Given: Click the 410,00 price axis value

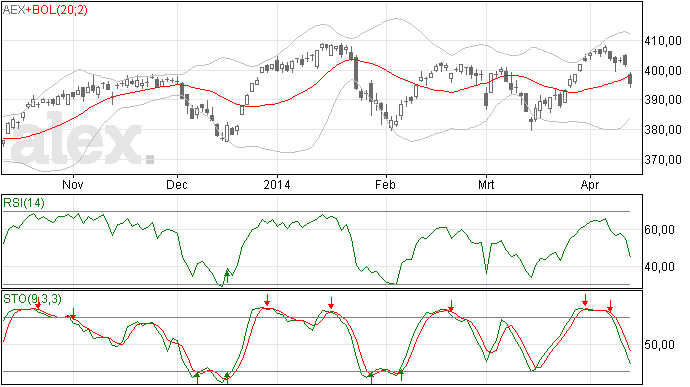Looking at the screenshot, I should tap(663, 41).
